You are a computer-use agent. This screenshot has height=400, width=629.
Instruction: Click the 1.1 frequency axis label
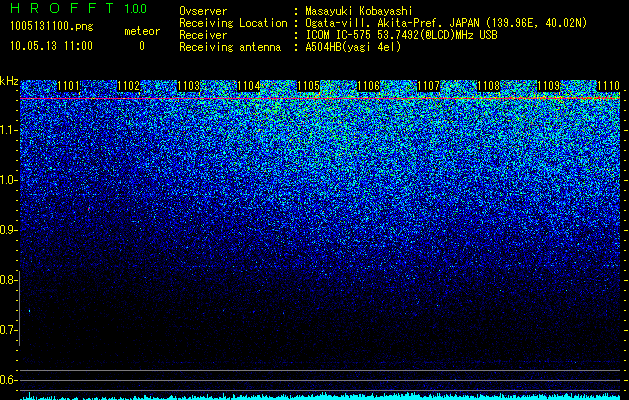[x=7, y=130]
